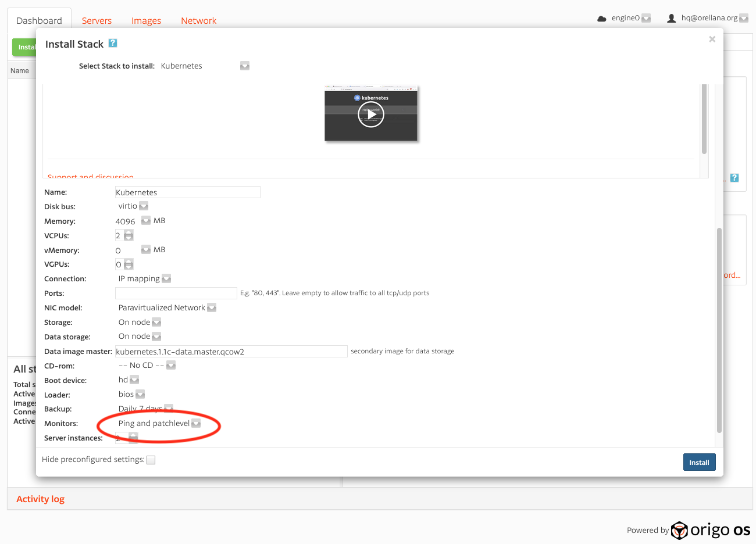Viewport: 756px width, 544px height.
Task: Open the Monitors dropdown
Action: [x=196, y=424]
